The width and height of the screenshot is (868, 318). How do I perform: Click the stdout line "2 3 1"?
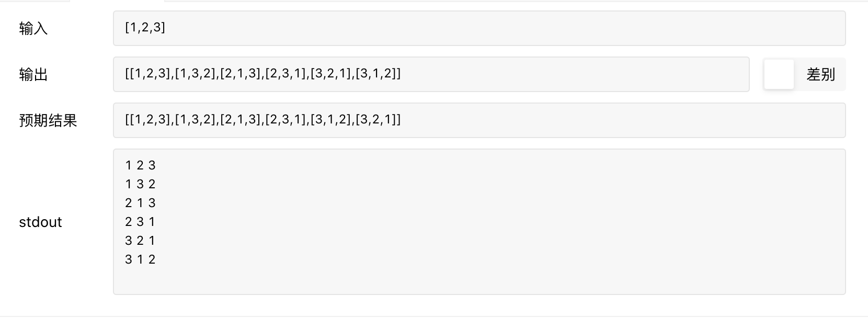pyautogui.click(x=141, y=222)
